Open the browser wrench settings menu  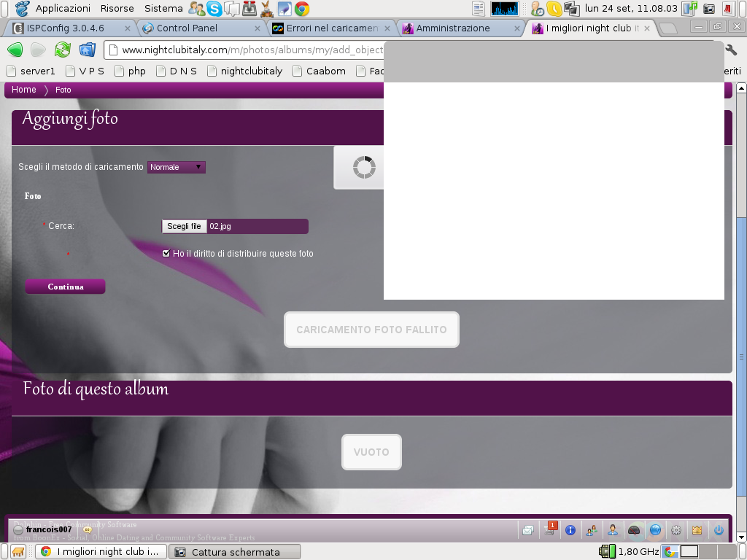[730, 50]
